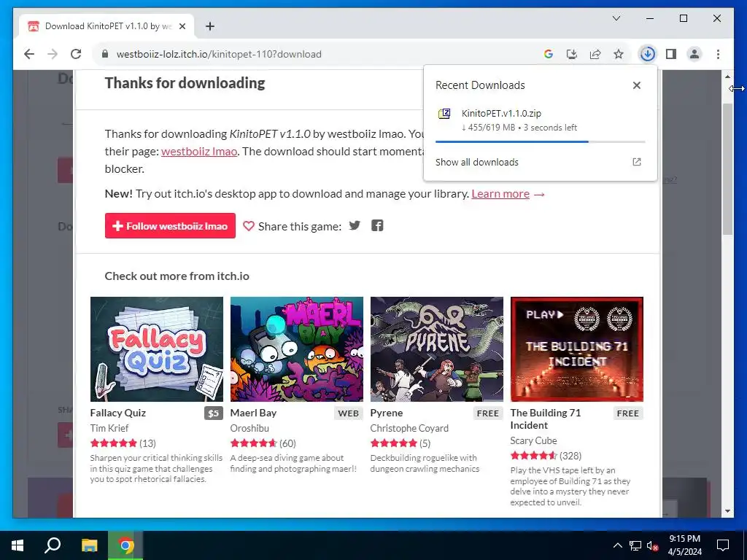Reload the itch.io page
Viewport: 747px width, 560px height.
76,54
